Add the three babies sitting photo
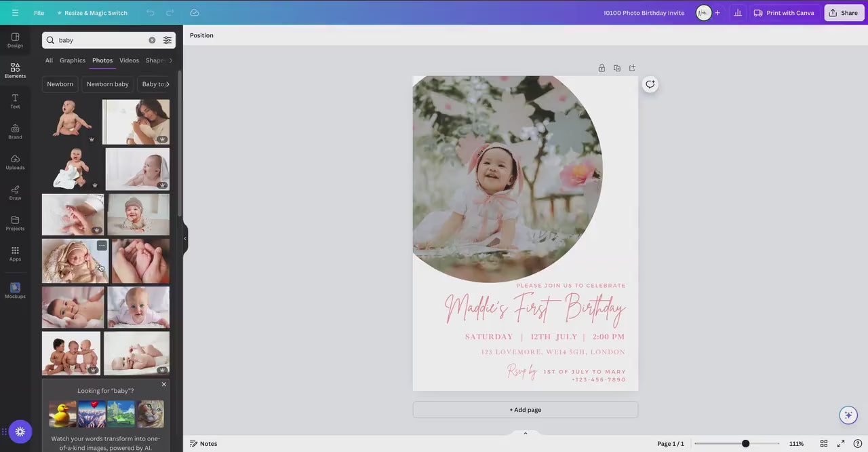 71,353
